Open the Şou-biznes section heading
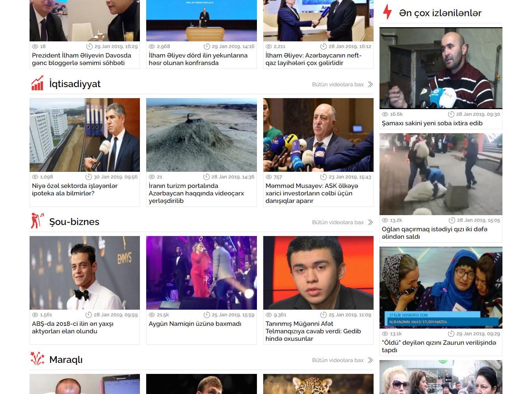The width and height of the screenshot is (532, 394). 74,222
